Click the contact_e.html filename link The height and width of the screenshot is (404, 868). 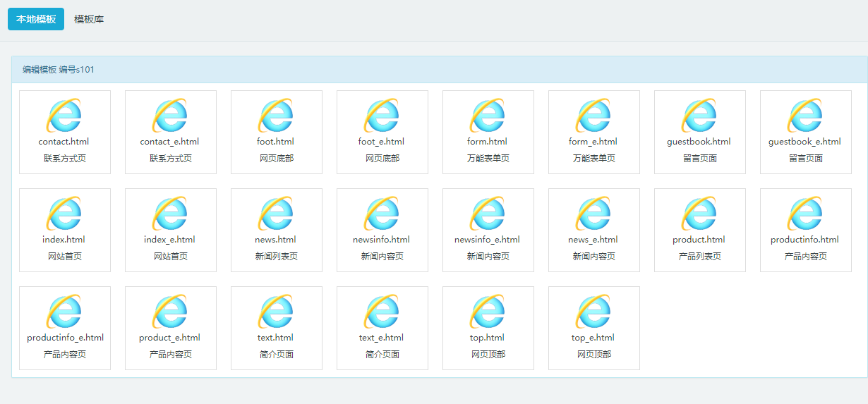click(170, 142)
